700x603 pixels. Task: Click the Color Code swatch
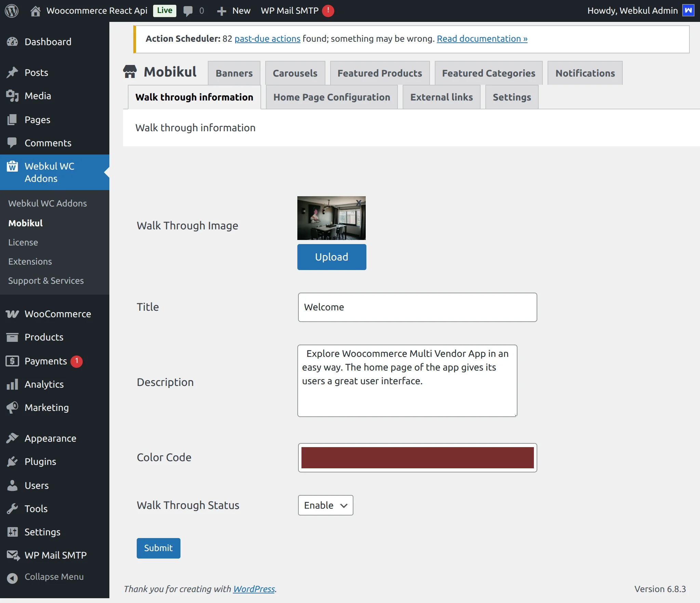pyautogui.click(x=417, y=458)
